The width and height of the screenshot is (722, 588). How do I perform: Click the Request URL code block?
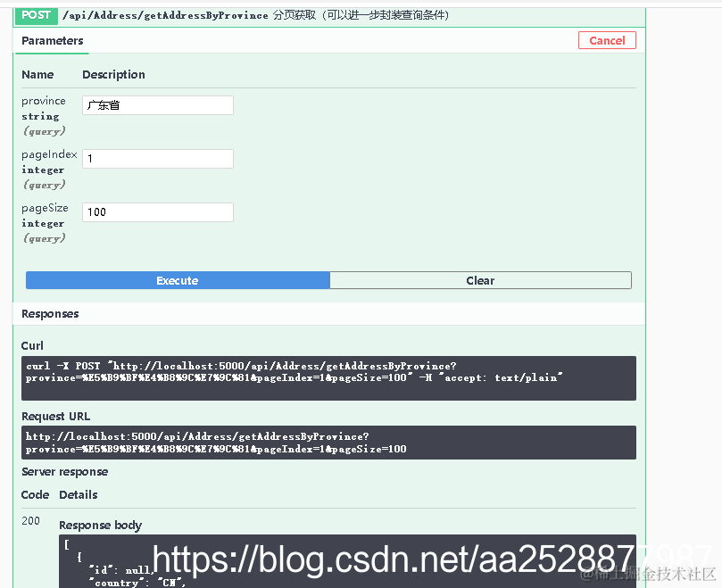tap(328, 443)
